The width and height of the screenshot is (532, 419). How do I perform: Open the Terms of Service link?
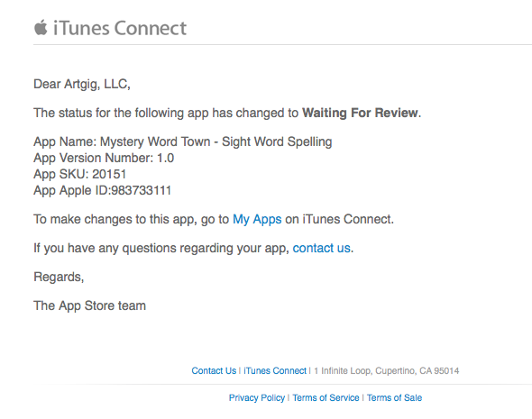point(326,397)
